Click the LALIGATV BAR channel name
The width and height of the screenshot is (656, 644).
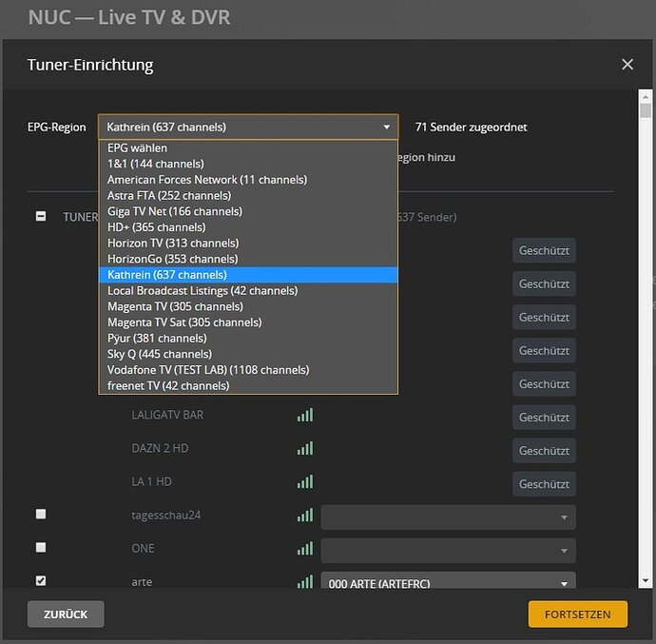167,415
